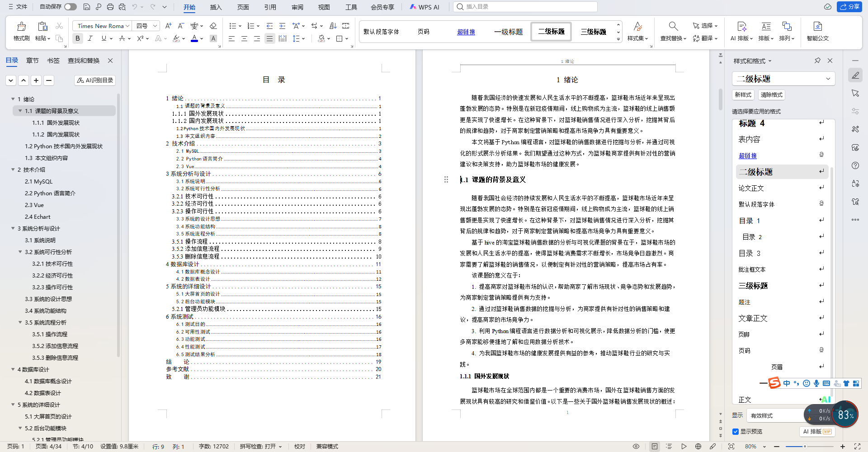Click the 插入目录 search input field

(x=525, y=7)
